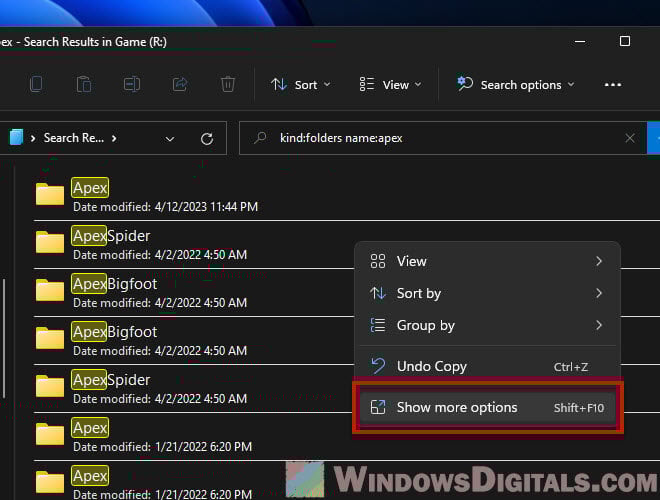Click the See more three-dots button
This screenshot has height=500, width=660.
point(612,85)
